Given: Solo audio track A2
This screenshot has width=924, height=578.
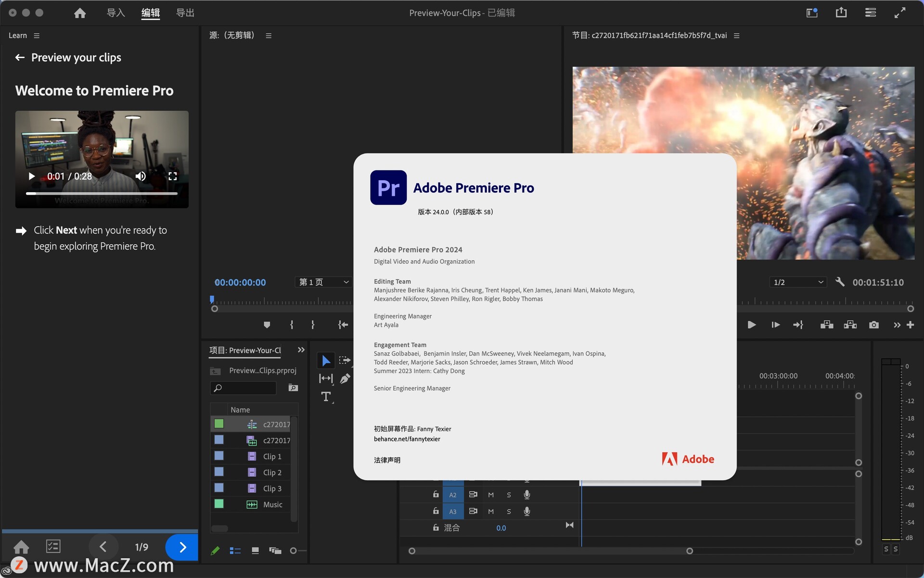Looking at the screenshot, I should pyautogui.click(x=509, y=495).
